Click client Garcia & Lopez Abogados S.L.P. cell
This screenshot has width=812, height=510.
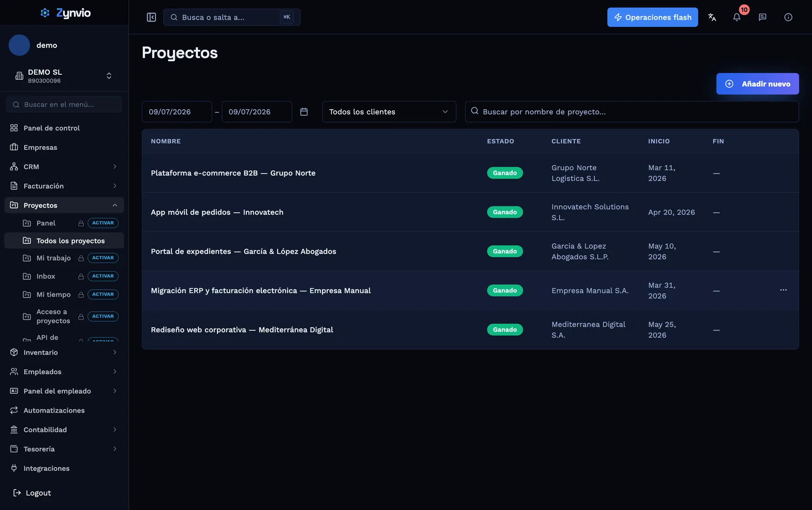coord(580,251)
